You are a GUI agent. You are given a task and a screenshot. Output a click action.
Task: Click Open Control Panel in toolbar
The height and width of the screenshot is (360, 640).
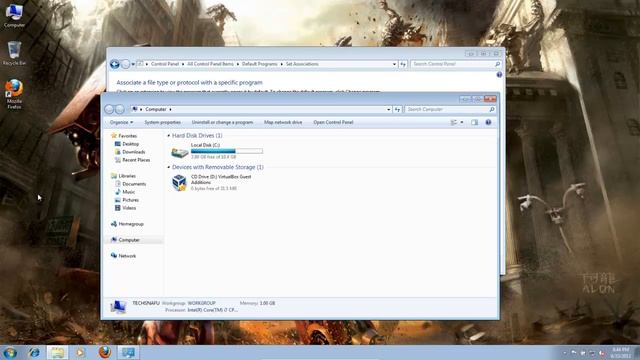tap(333, 122)
